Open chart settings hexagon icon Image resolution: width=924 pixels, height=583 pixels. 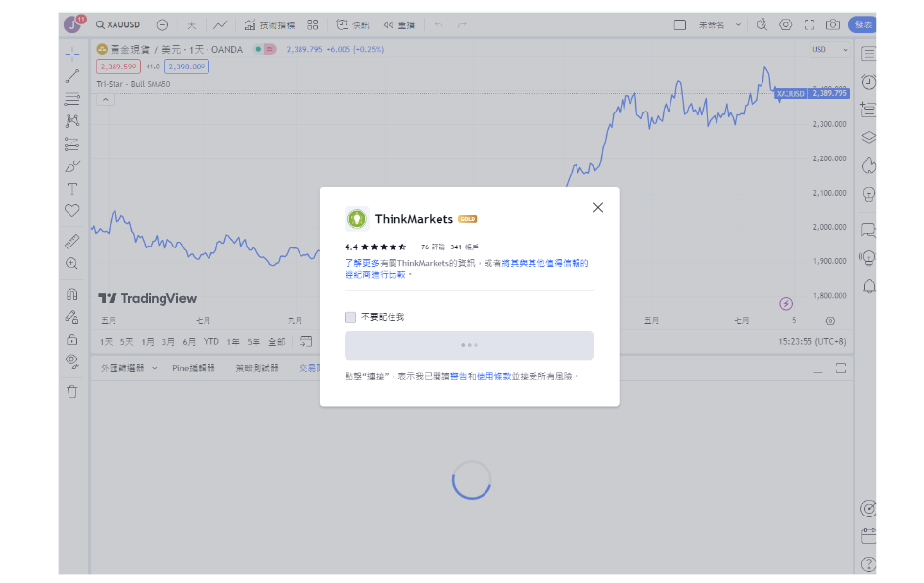[786, 24]
